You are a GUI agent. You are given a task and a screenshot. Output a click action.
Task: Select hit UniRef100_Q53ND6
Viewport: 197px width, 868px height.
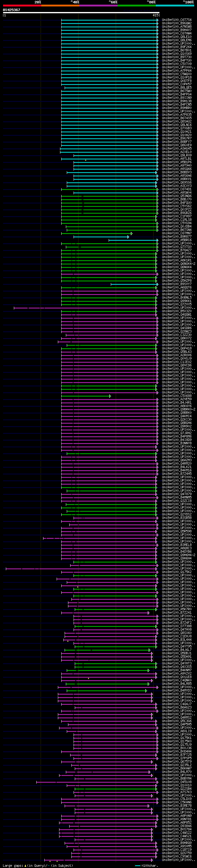[177, 196]
